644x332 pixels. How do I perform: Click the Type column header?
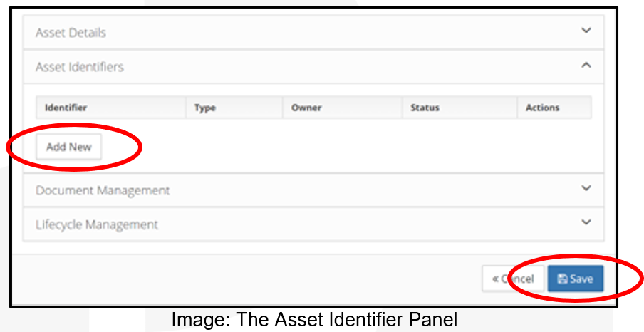pos(205,108)
